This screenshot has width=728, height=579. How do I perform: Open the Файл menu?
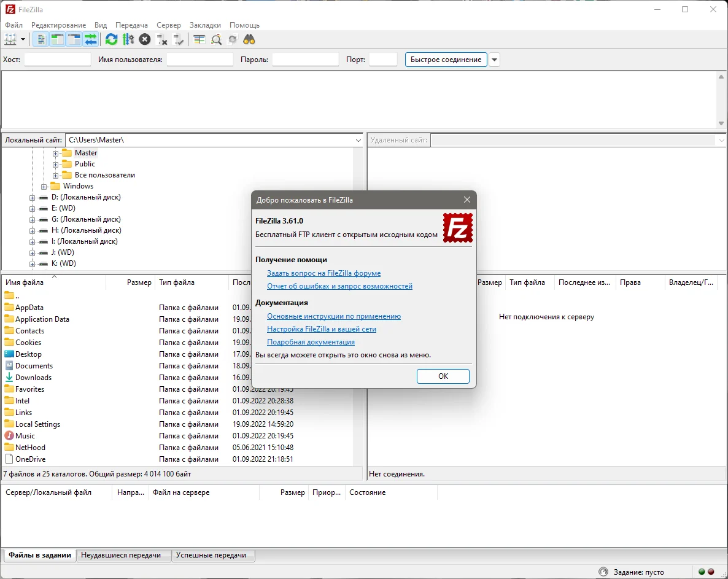click(14, 25)
